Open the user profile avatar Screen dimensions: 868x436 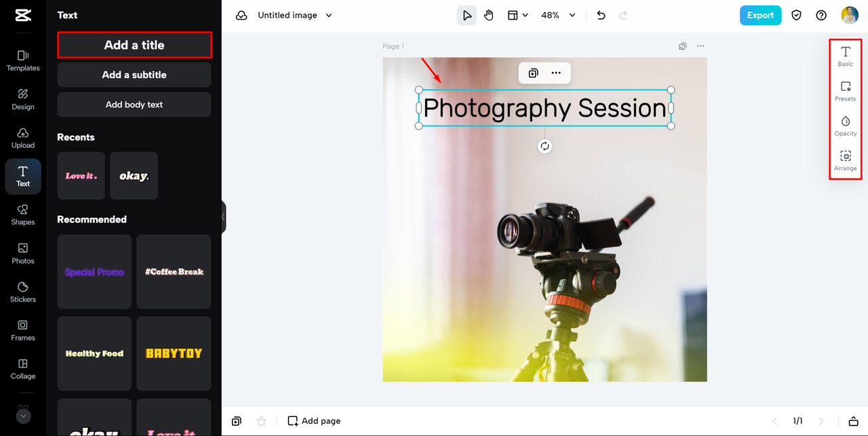point(850,15)
